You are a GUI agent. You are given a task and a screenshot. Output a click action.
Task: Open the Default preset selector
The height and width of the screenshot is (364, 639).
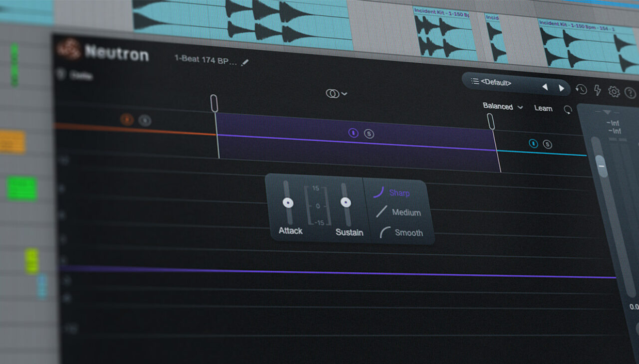point(496,83)
